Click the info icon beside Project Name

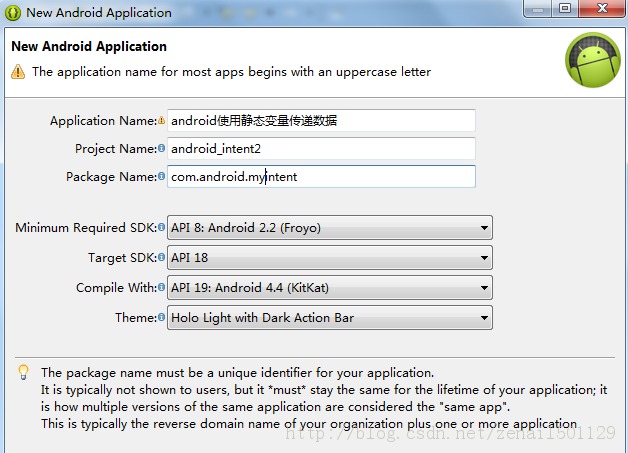coord(161,148)
